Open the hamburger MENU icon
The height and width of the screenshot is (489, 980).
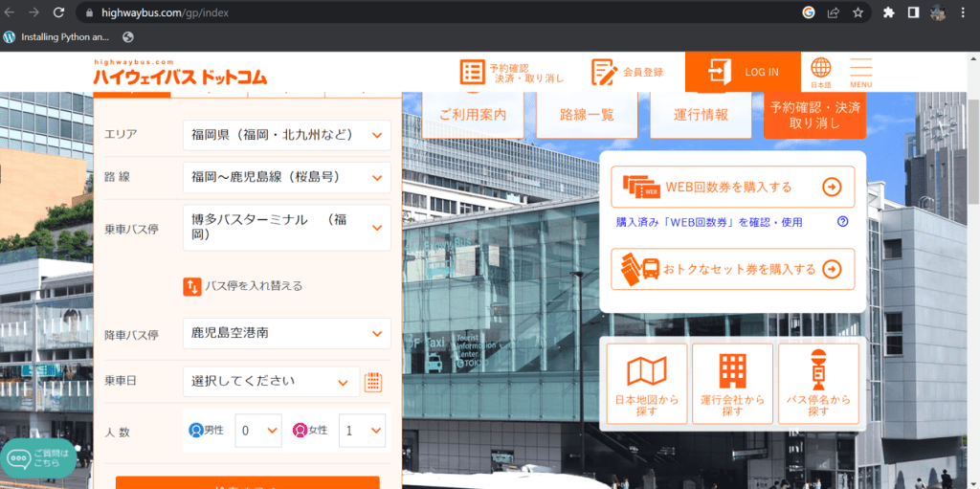[x=860, y=71]
